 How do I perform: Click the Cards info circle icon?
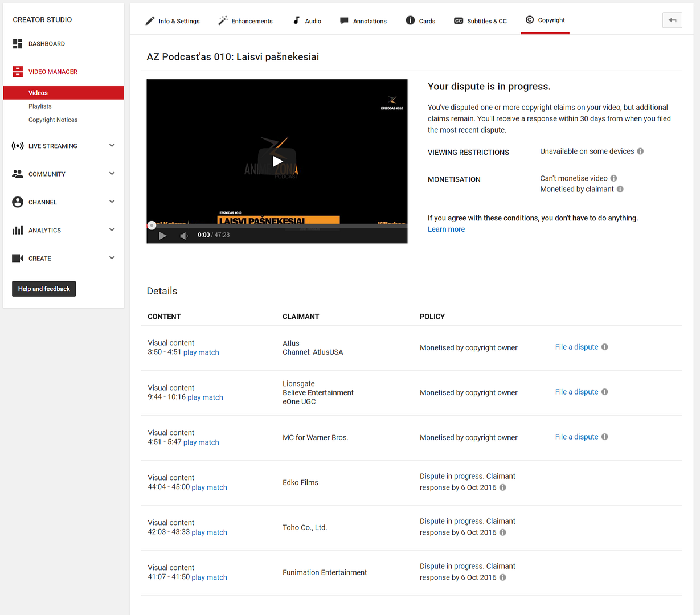point(410,20)
